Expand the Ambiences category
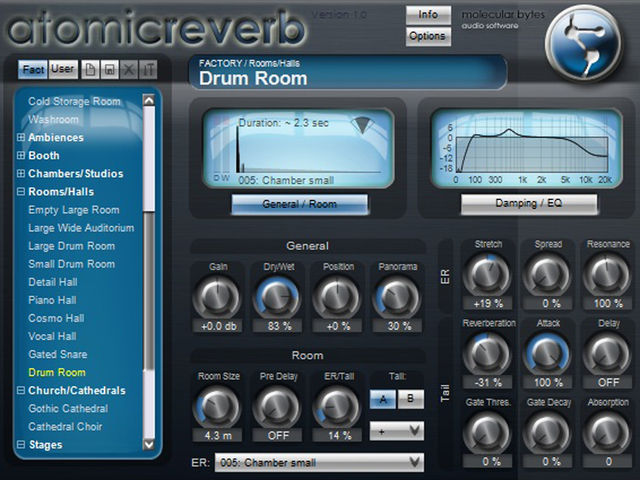This screenshot has width=640, height=480. click(x=20, y=137)
